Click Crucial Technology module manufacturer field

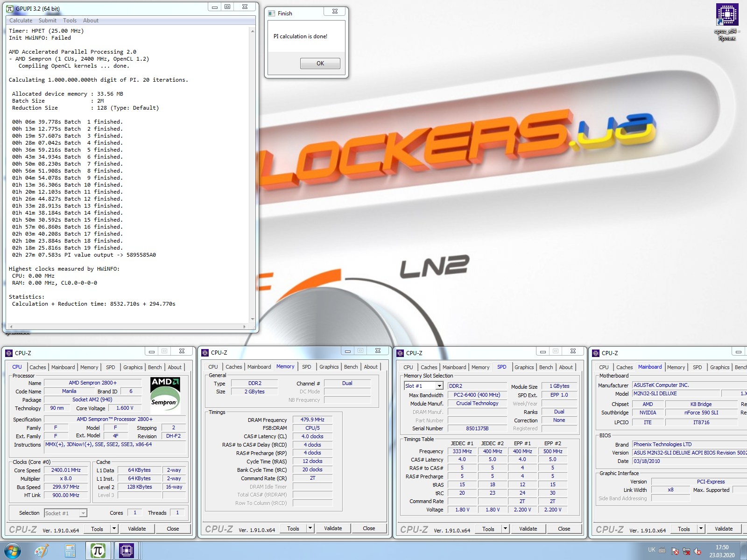477,403
